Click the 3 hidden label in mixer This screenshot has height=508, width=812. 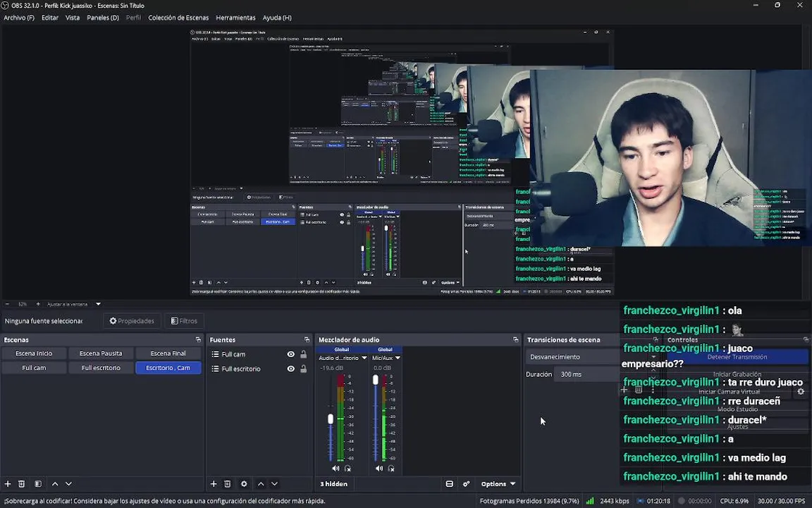click(x=333, y=483)
